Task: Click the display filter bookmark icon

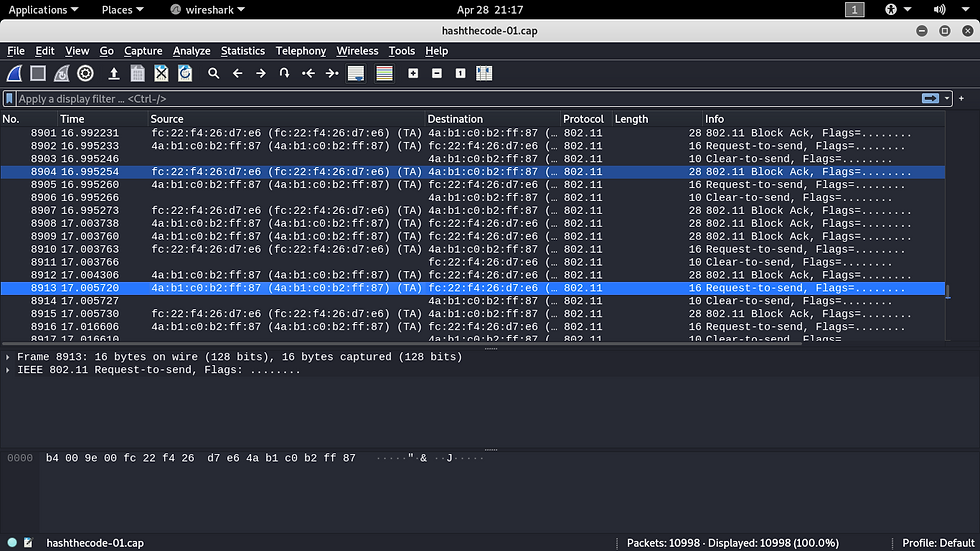Action: [x=9, y=99]
